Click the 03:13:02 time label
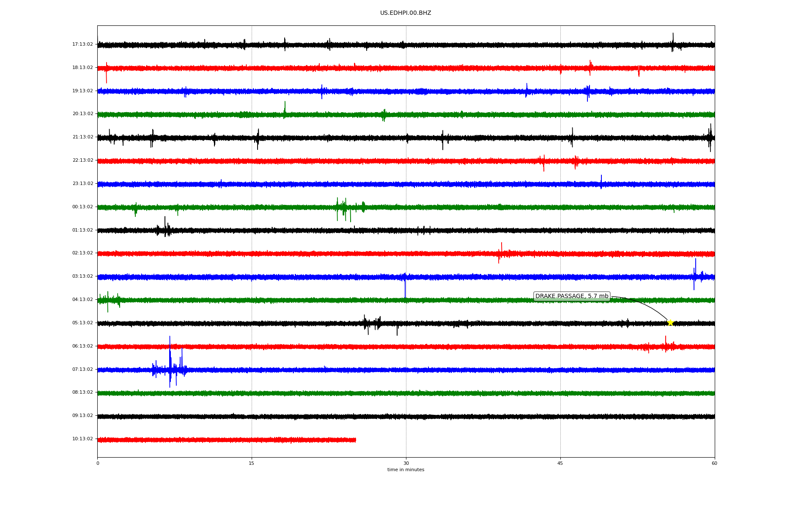Screen dimensions: 812x508 point(82,276)
